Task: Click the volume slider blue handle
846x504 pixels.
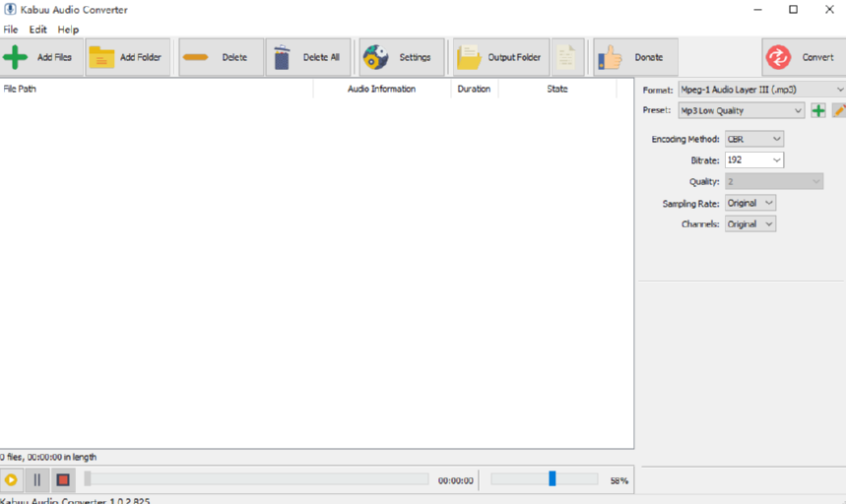Action: 552,478
